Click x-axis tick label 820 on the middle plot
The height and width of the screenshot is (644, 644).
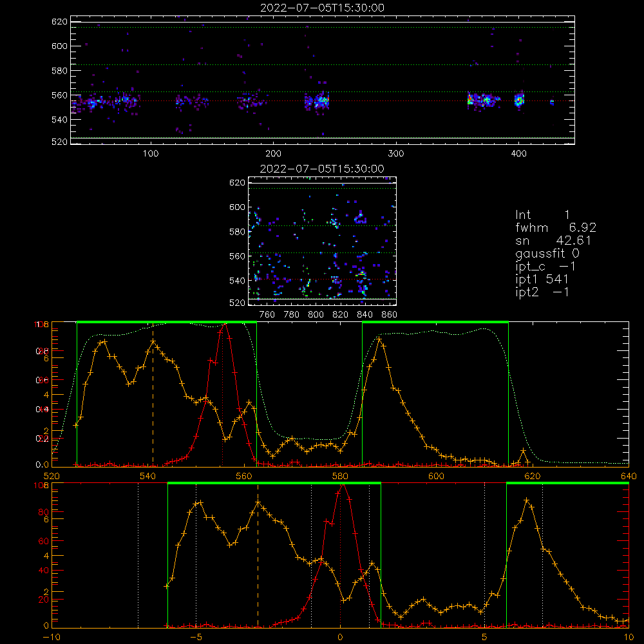coord(341,315)
